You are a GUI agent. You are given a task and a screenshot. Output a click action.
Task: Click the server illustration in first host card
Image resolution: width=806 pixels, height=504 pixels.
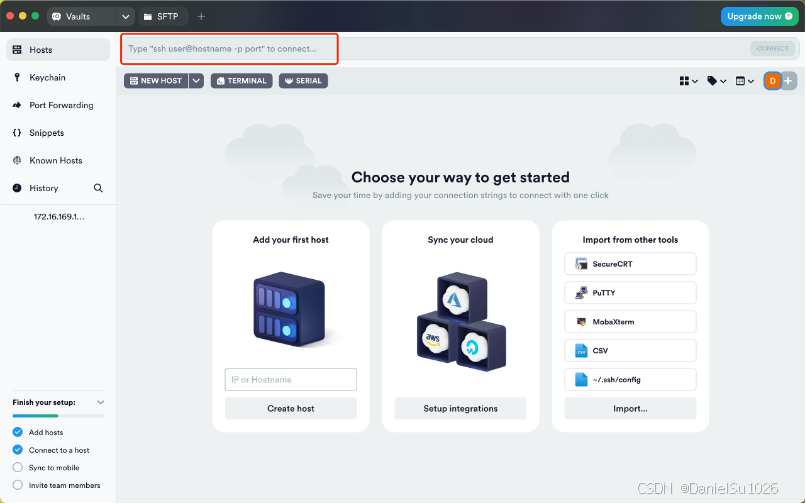click(289, 309)
